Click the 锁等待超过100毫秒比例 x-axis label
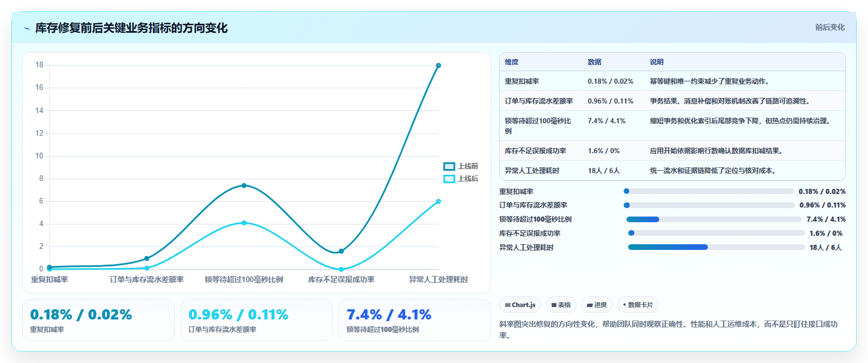The width and height of the screenshot is (868, 363). point(244,280)
